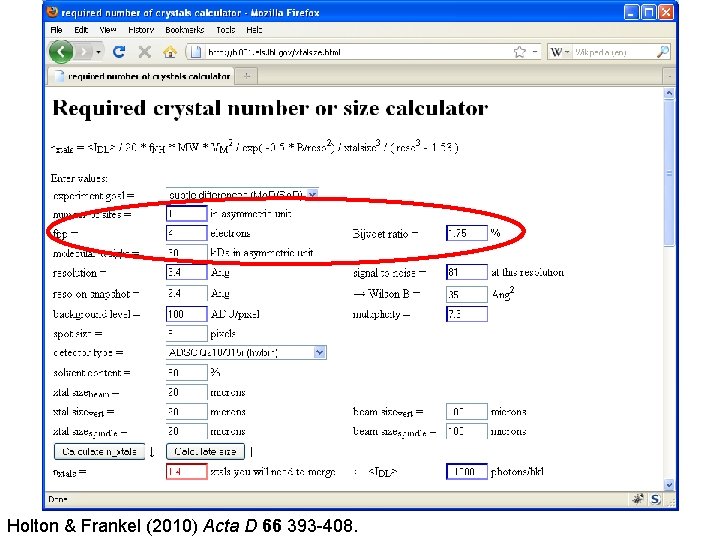The height and width of the screenshot is (540, 720).
Task: Click the molecular weight input field
Action: click(186, 253)
